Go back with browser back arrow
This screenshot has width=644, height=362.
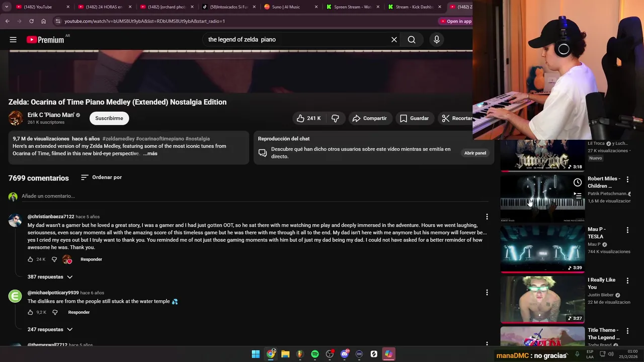pyautogui.click(x=7, y=21)
